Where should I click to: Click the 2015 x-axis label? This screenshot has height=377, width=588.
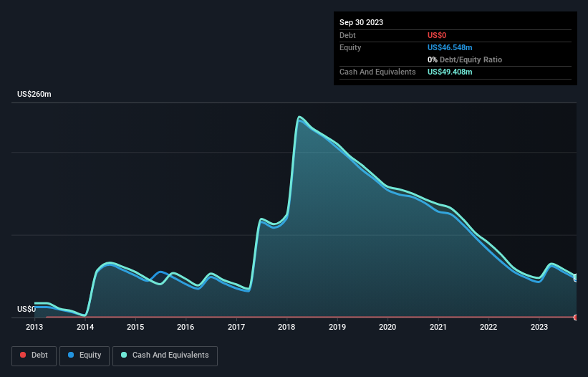(x=135, y=327)
